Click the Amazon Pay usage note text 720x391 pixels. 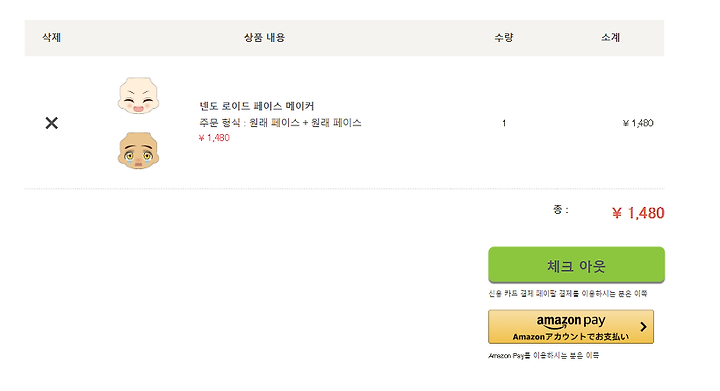point(544,355)
